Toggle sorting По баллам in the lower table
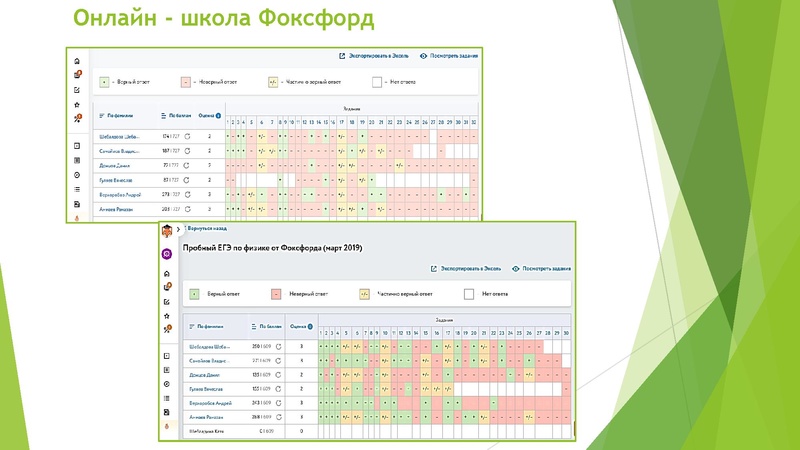Viewport: 800px width, 450px height. click(x=266, y=326)
